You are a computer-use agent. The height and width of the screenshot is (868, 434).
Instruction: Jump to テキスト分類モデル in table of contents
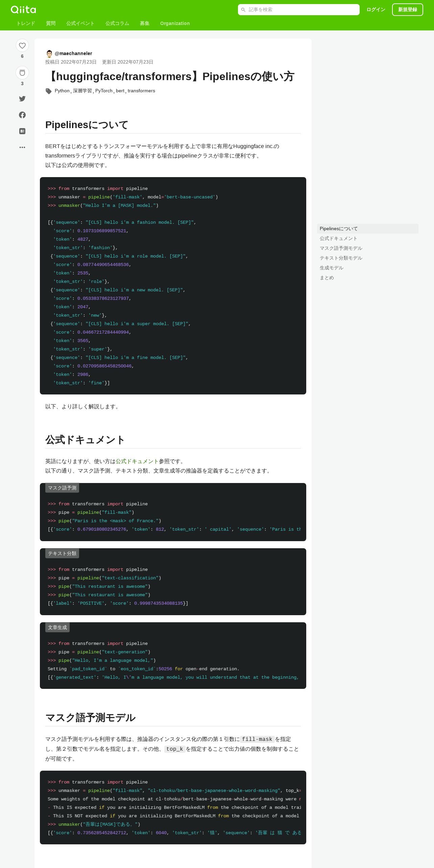(x=368, y=258)
